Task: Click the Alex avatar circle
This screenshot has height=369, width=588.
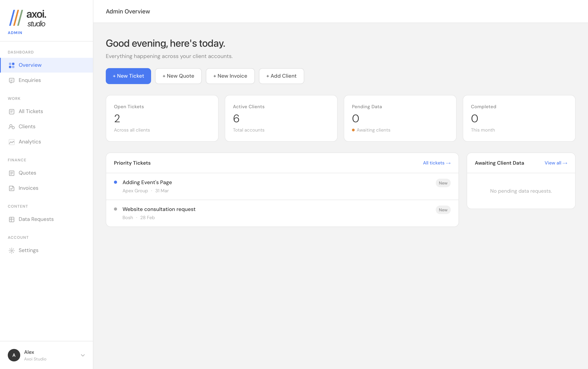Action: 14,355
